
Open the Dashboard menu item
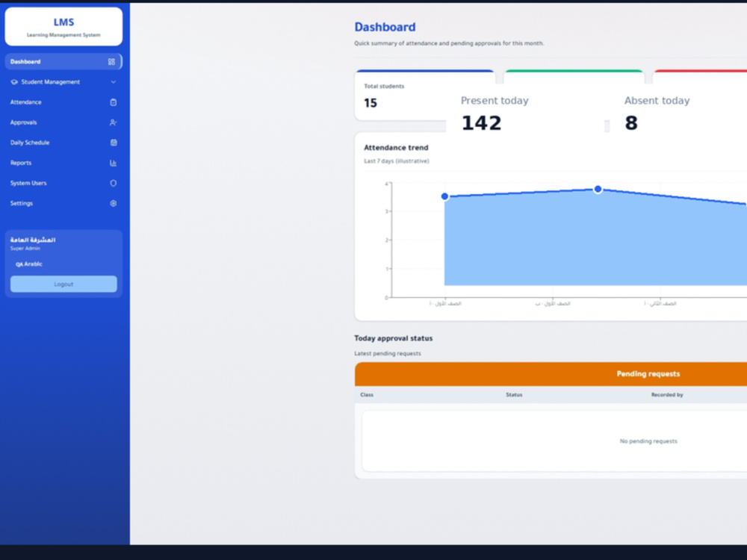click(x=63, y=61)
